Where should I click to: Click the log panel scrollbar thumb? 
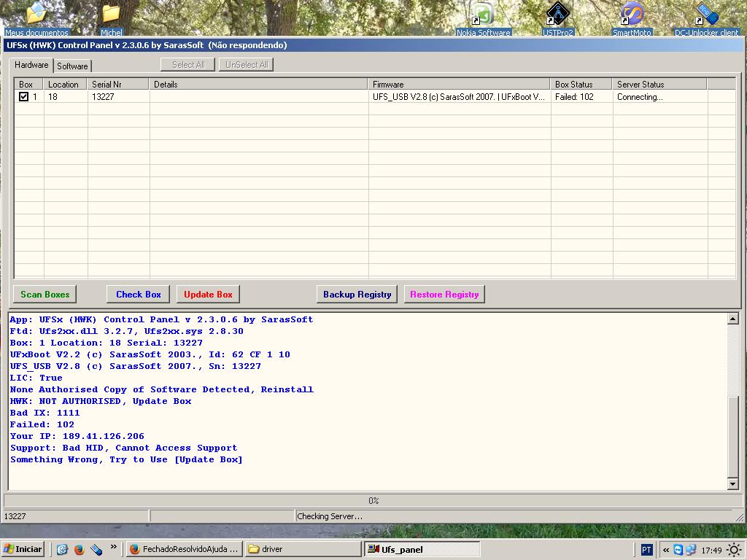pyautogui.click(x=733, y=437)
